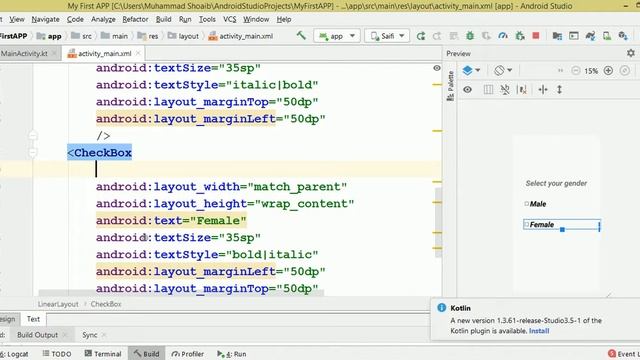This screenshot has width=640, height=360.
Task: Click the app breadcrumb in navigation bar
Action: (x=49, y=36)
